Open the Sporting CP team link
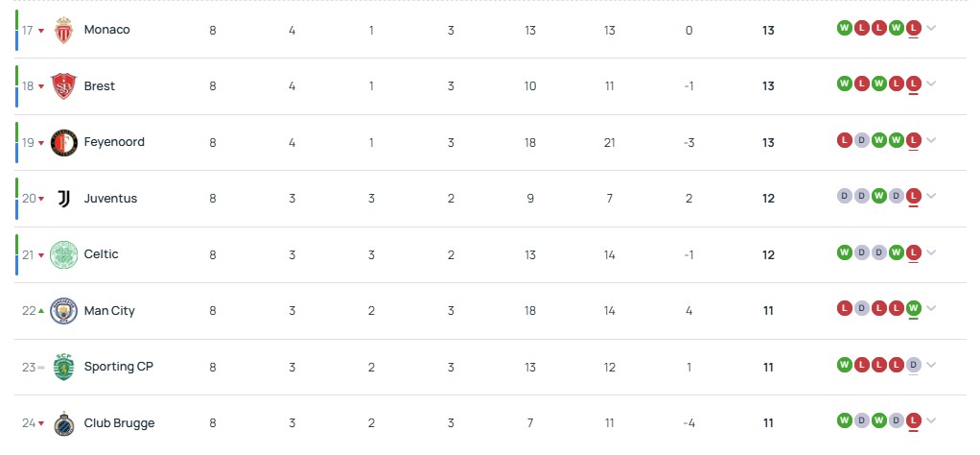Screen dimensions: 980x455 118,367
